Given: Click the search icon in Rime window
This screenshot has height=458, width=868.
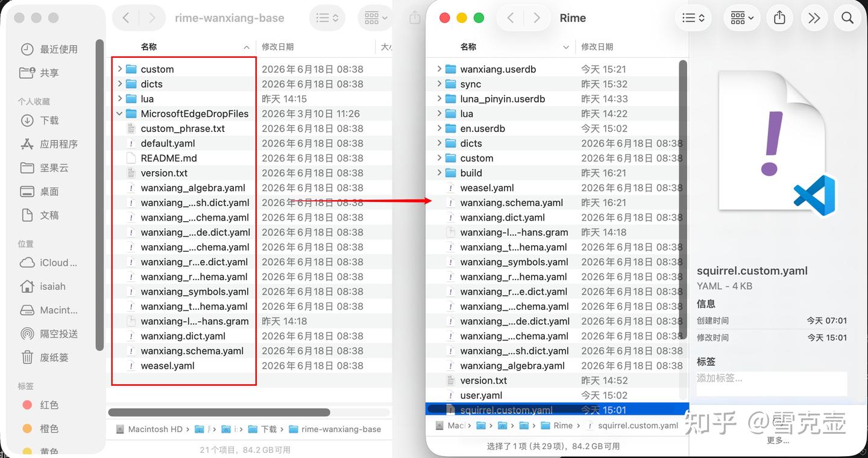Looking at the screenshot, I should [848, 18].
